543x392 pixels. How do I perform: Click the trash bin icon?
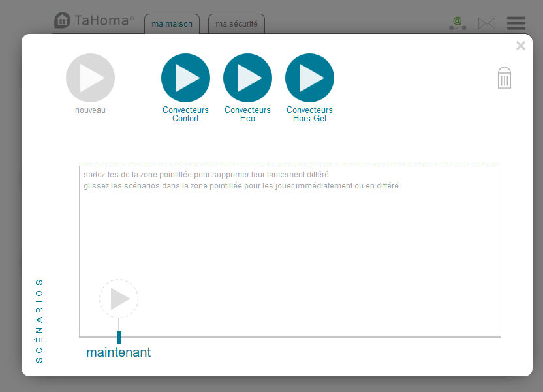click(x=504, y=78)
